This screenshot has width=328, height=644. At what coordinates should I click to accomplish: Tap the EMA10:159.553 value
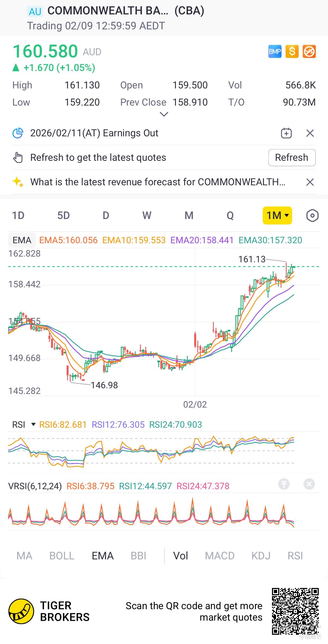(x=134, y=240)
